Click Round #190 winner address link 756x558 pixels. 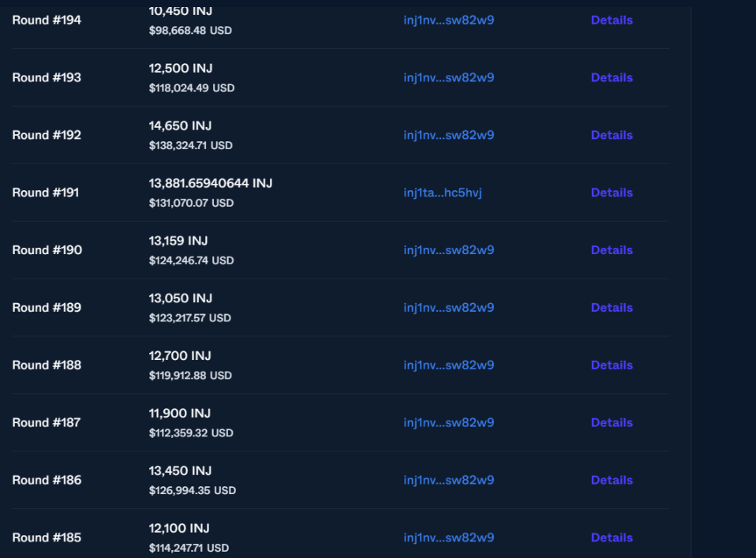click(448, 250)
